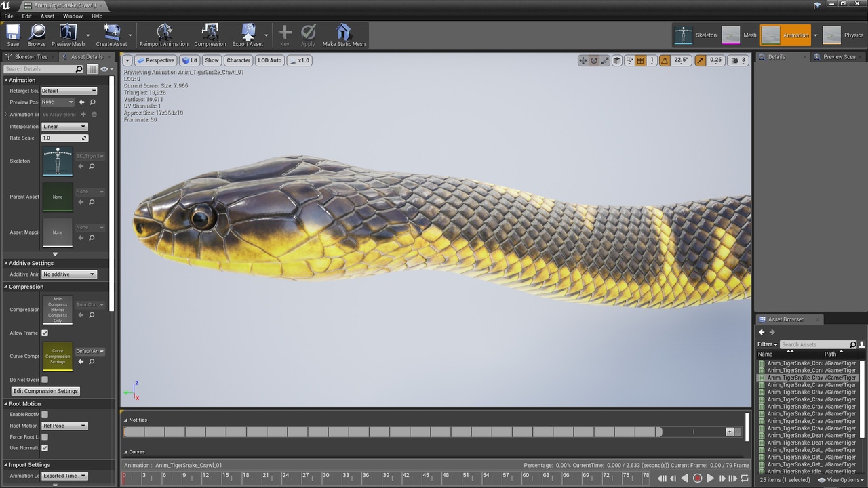This screenshot has height=488, width=868.
Task: Toggle the Do Not Override checkbox
Action: [45, 380]
